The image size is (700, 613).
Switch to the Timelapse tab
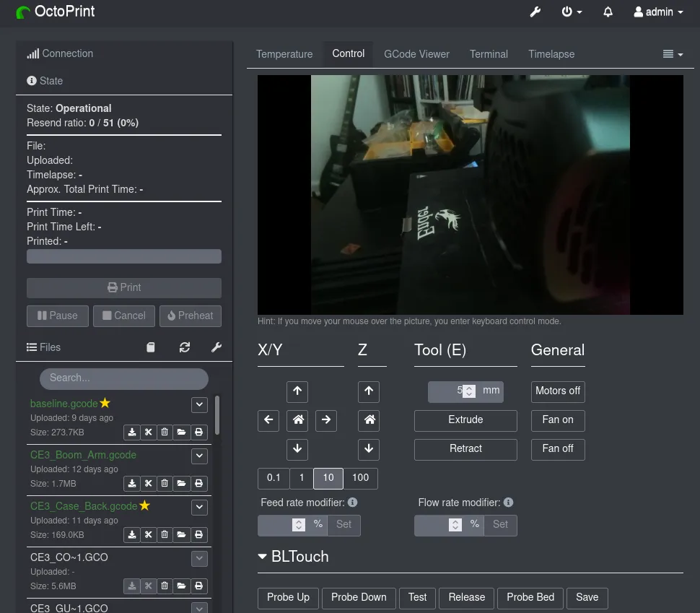(x=551, y=54)
